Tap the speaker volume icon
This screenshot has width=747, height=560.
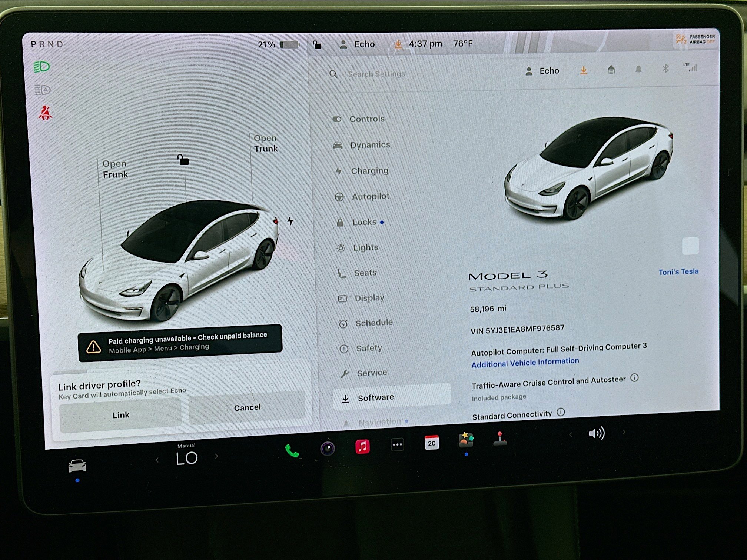click(597, 433)
